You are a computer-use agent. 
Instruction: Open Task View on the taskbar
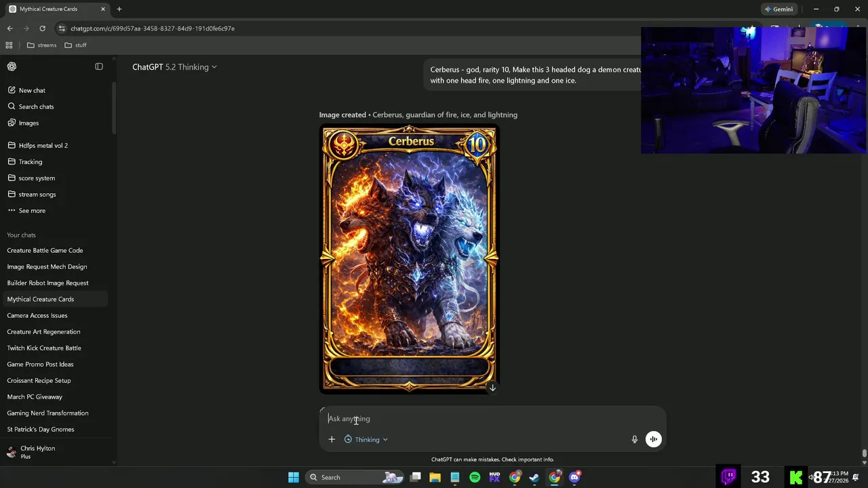416,477
